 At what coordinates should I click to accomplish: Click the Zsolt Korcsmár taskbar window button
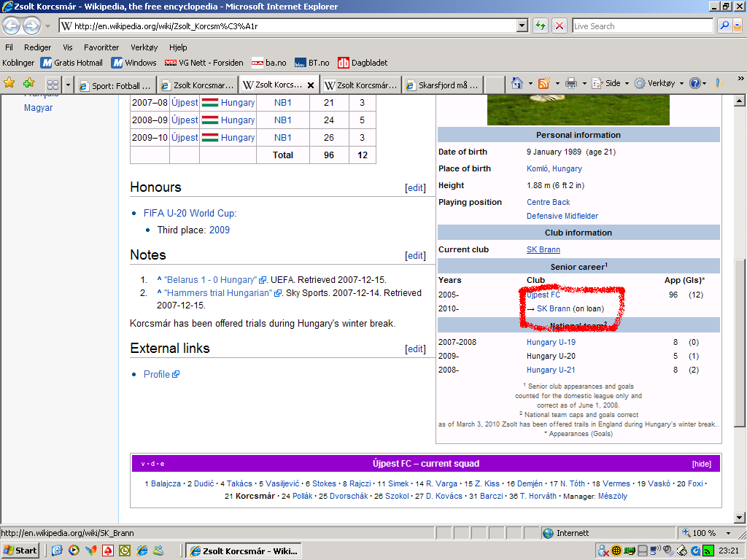[x=244, y=551]
